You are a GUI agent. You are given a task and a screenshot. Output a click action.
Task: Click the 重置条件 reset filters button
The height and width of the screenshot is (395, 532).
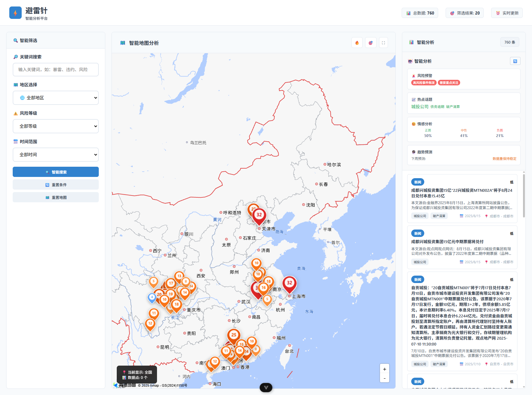pyautogui.click(x=56, y=185)
